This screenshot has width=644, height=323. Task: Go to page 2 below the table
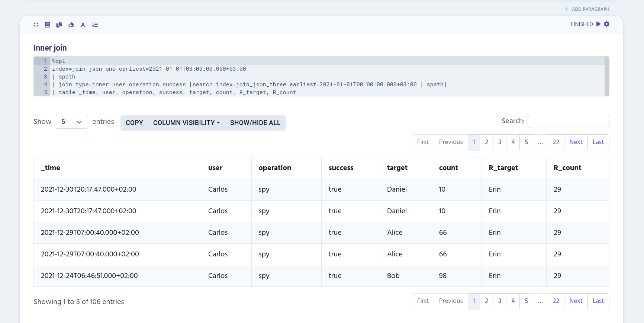coord(486,301)
